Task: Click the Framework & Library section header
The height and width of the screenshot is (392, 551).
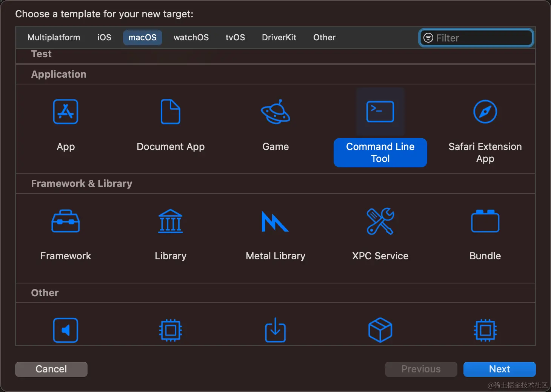Action: [x=82, y=184]
